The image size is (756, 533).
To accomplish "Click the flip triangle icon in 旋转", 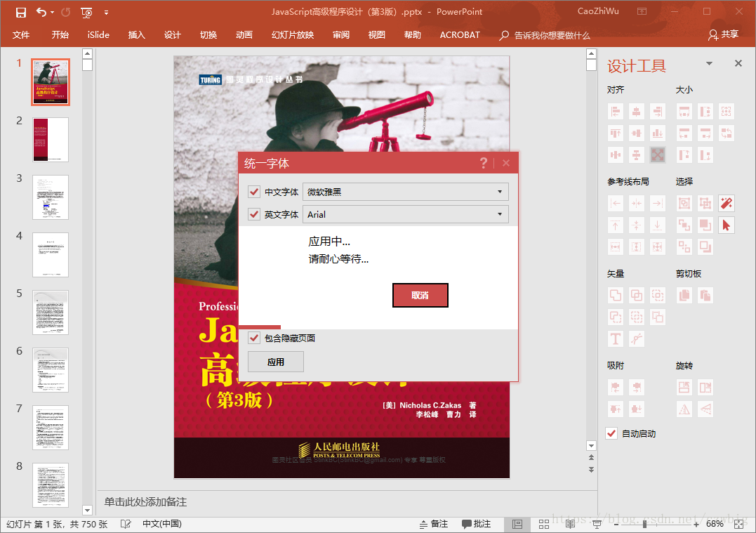I will pyautogui.click(x=684, y=409).
